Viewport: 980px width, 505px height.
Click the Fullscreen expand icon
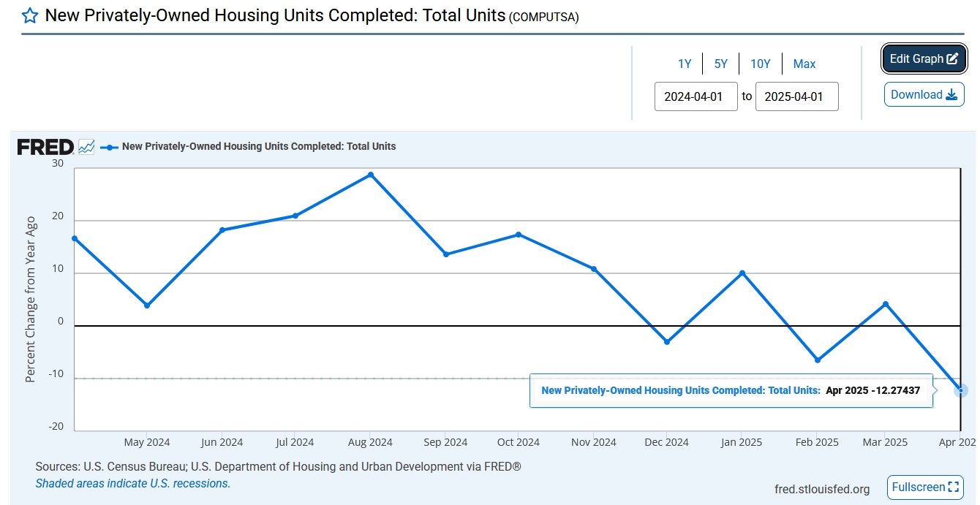pos(954,487)
